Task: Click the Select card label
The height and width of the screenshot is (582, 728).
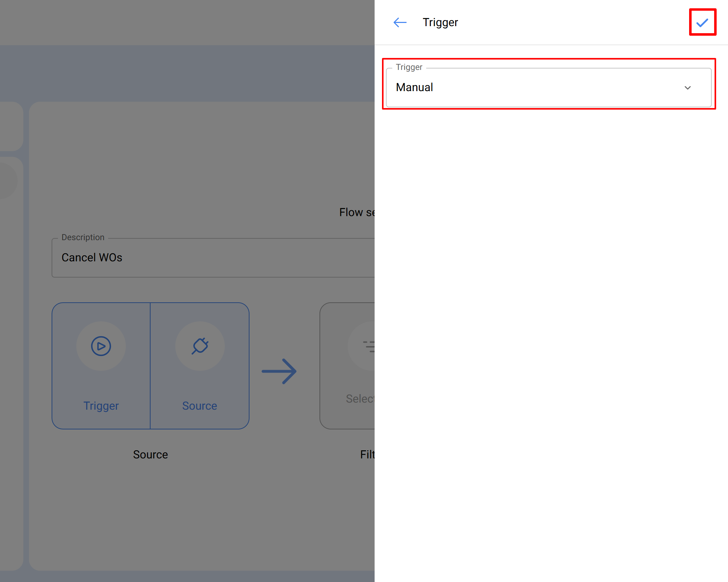Action: pos(360,399)
